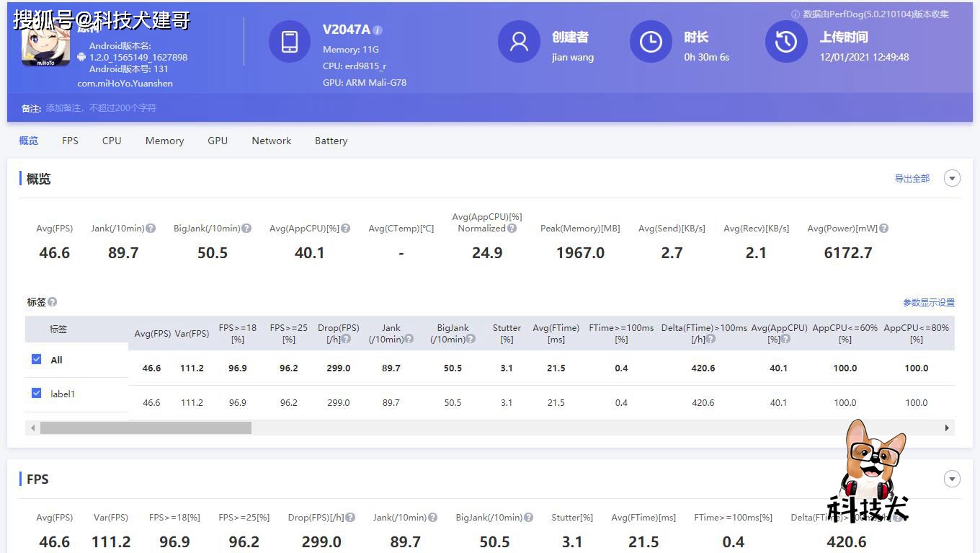Screen dimensions: 980x553
Task: Click the phone device icon beside V2047A
Action: [290, 42]
